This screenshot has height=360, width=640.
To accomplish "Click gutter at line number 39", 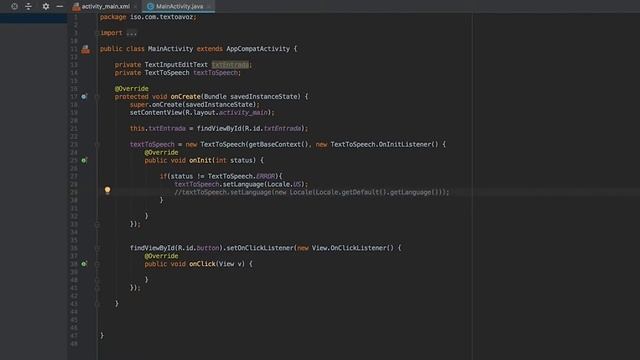I will point(74,272).
